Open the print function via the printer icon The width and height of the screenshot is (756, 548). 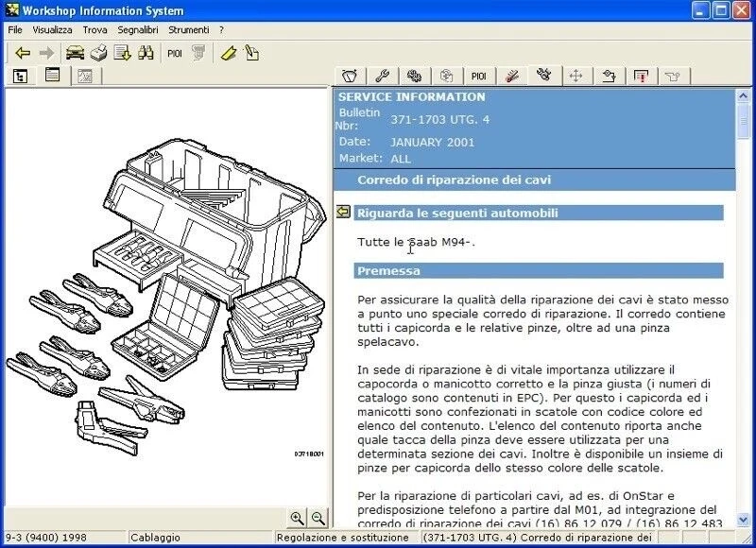97,54
